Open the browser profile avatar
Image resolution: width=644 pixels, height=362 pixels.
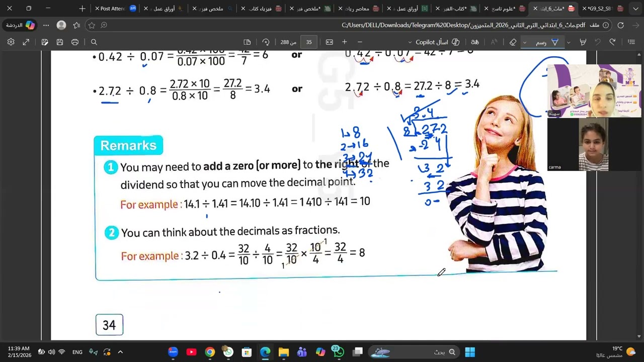pyautogui.click(x=61, y=25)
